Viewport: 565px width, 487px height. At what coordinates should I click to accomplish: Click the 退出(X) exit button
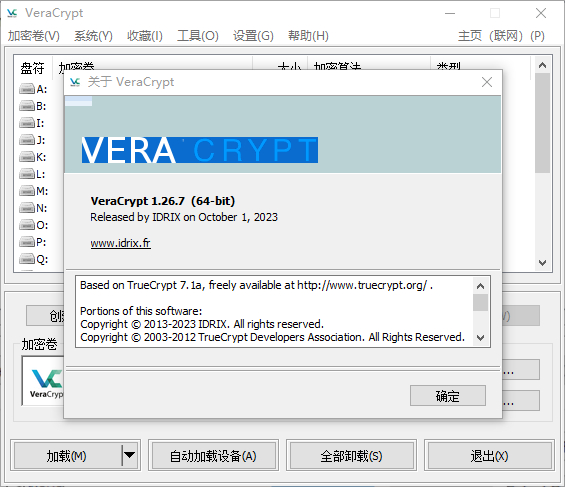[x=489, y=456]
